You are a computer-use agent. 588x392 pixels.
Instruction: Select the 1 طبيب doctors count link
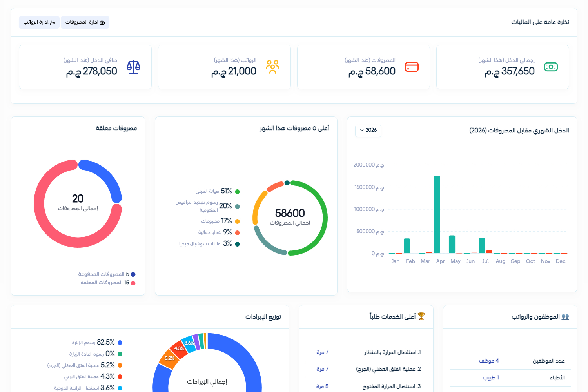(491, 378)
